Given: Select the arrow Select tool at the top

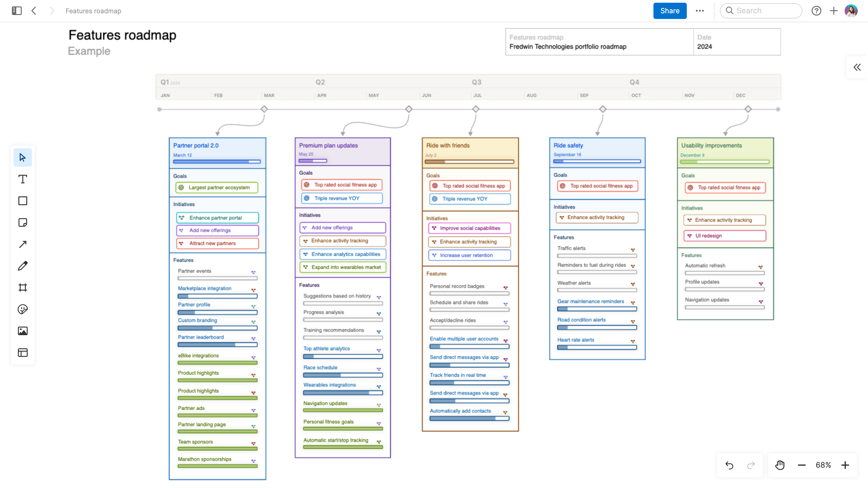Looking at the screenshot, I should click(23, 157).
